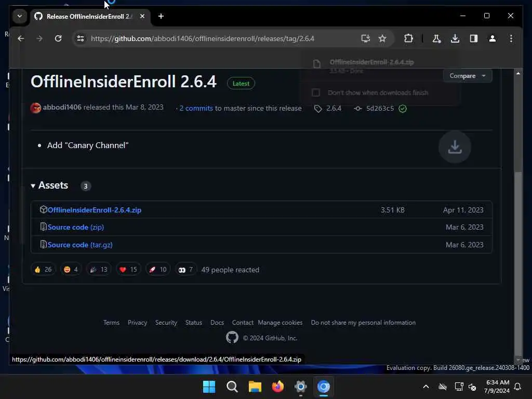The width and height of the screenshot is (532, 399).
Task: Go forward in browser history
Action: (x=39, y=38)
